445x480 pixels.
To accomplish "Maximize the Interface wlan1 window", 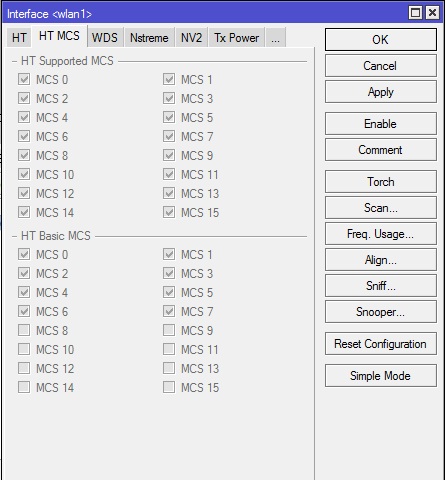I will click(x=415, y=13).
